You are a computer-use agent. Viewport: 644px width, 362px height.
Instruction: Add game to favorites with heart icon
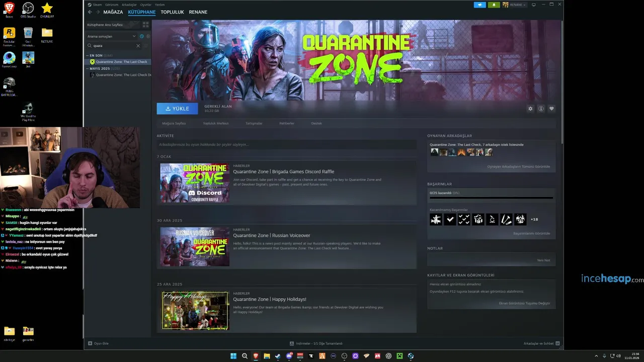tap(551, 109)
